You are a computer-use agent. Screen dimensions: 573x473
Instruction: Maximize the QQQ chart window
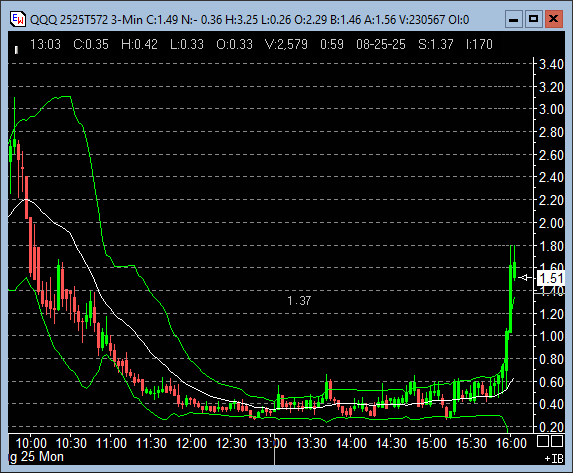pyautogui.click(x=533, y=19)
